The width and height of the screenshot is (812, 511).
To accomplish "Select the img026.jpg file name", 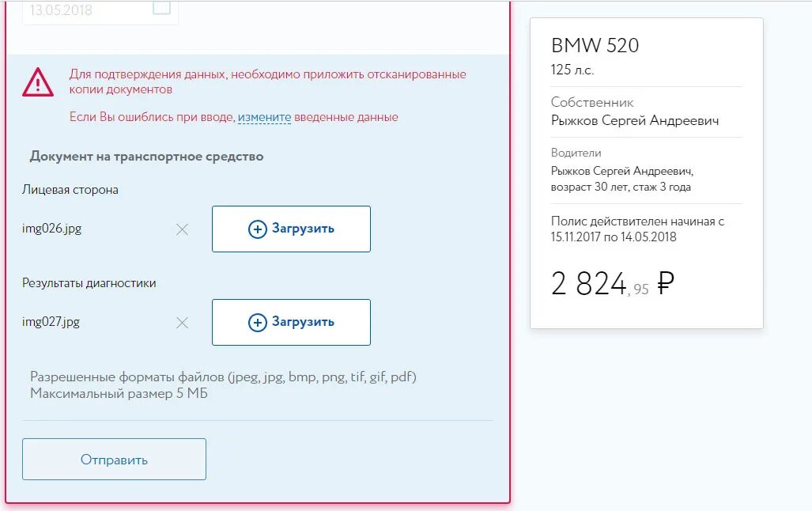I will tap(52, 229).
